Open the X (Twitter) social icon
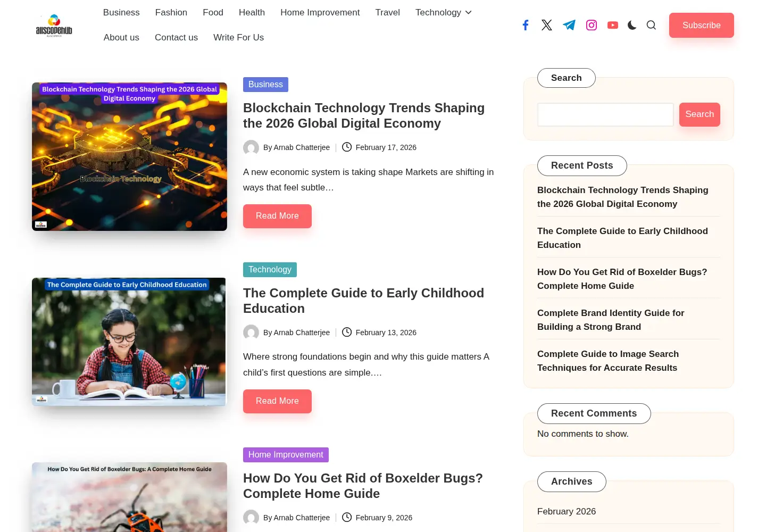This screenshot has width=766, height=532. coord(547,25)
